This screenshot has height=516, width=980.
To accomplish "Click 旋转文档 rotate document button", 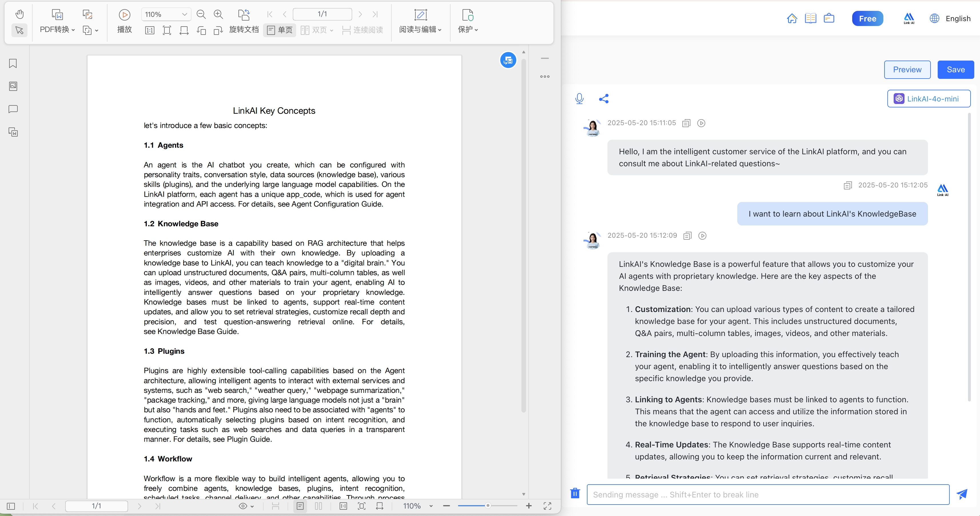I will 244,22.
